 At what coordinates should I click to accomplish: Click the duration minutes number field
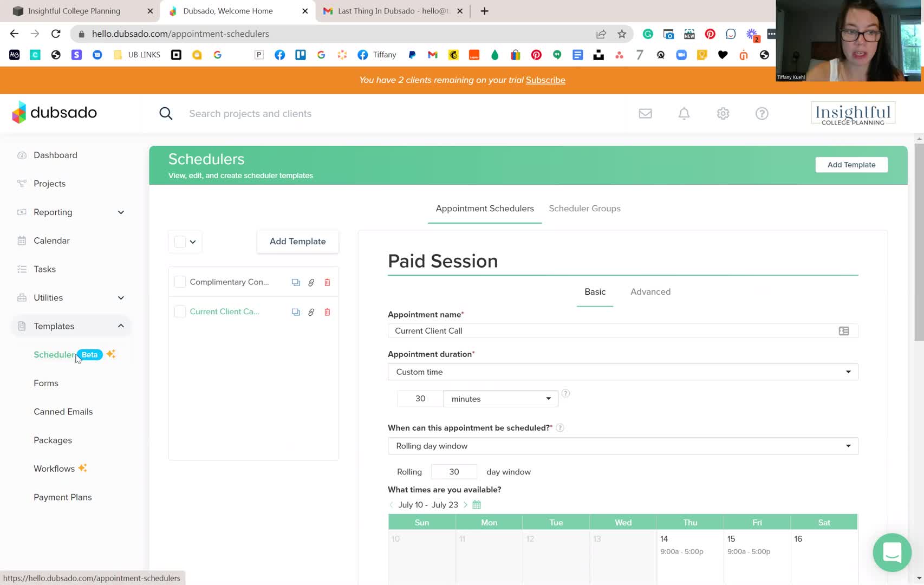pos(420,399)
